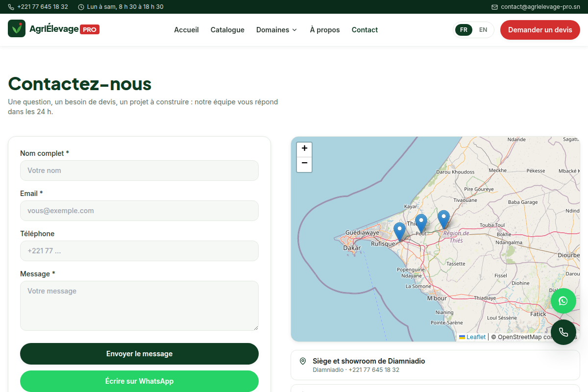Viewport: 588px width, 392px height.
Task: Click the Tivaouane label on the map
Action: point(465,200)
